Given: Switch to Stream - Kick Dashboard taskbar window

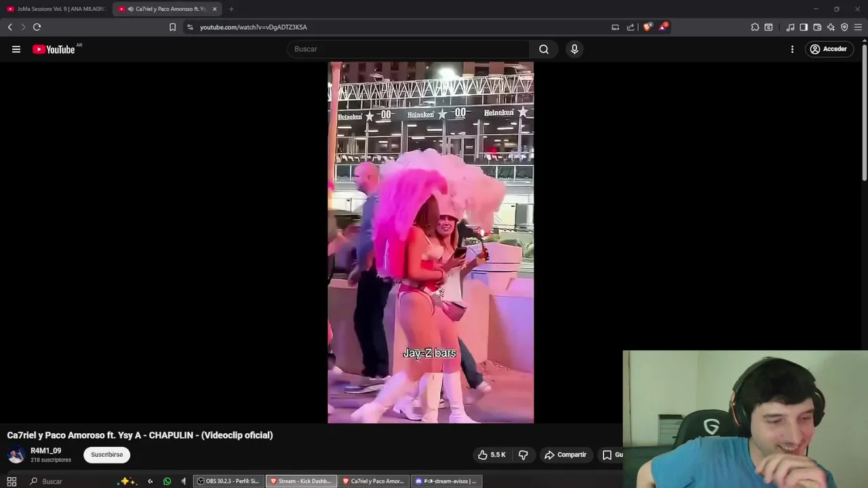Looking at the screenshot, I should [x=301, y=481].
